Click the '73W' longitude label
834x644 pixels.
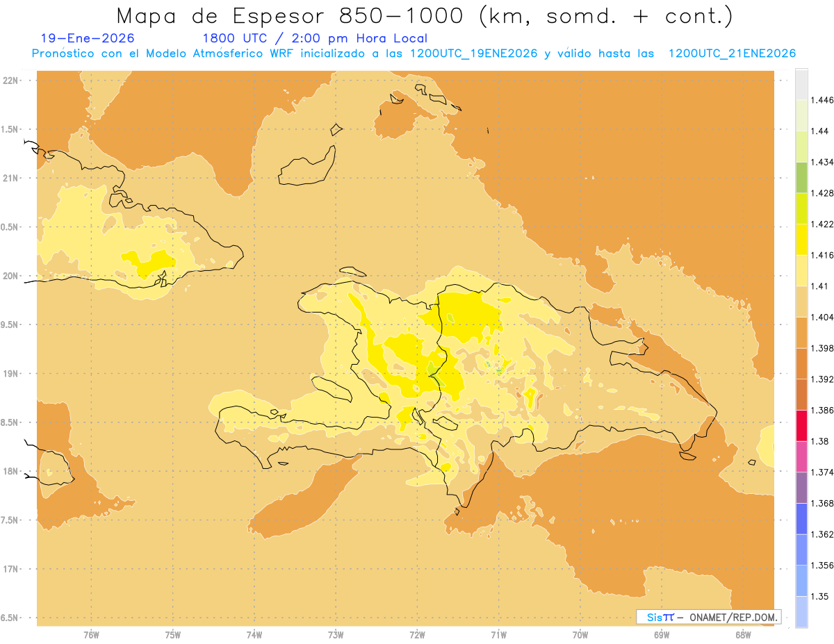point(336,634)
